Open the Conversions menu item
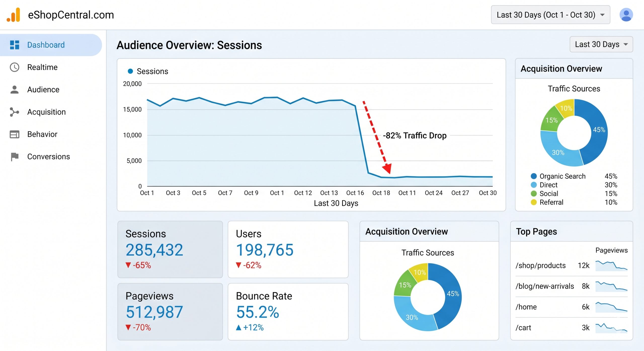 click(x=49, y=157)
